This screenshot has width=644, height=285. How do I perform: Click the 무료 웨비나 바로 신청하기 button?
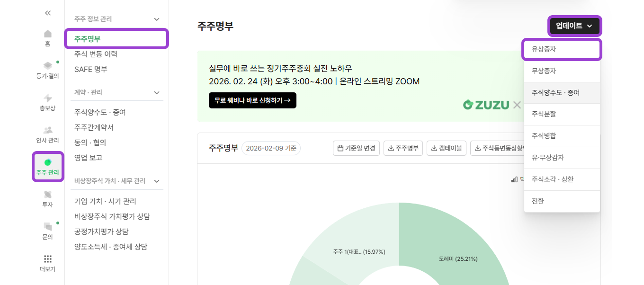pyautogui.click(x=252, y=100)
